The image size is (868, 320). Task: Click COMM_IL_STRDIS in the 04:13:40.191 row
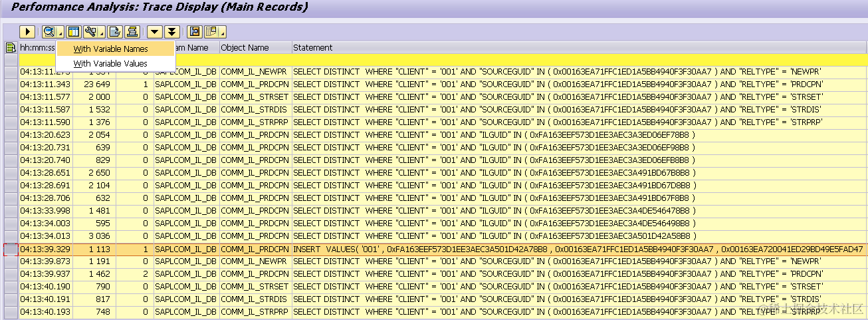pos(255,299)
